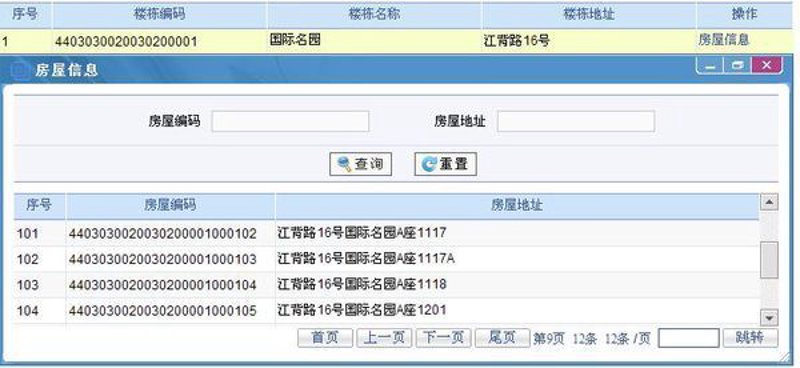Screen dimensions: 800x368
Task: Select house code ending 1000102
Action: tap(163, 234)
